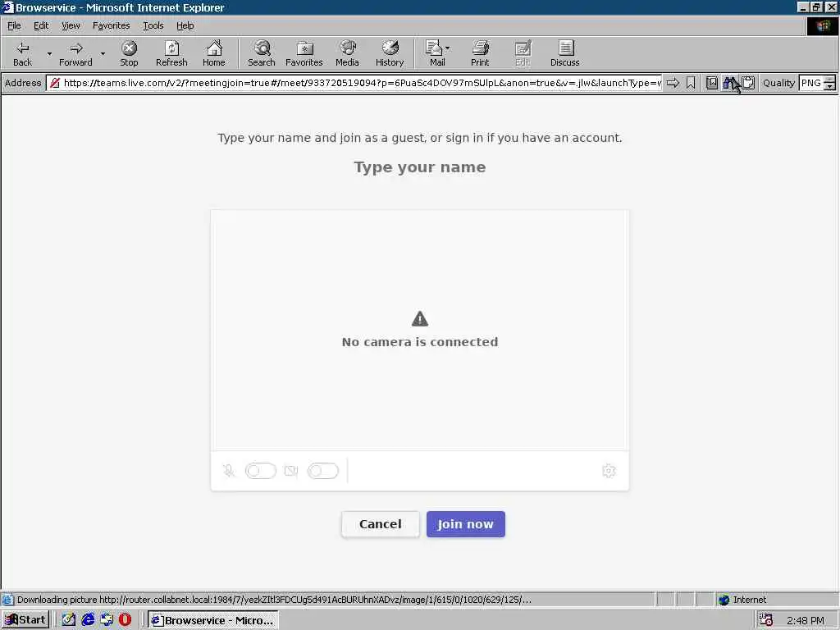Click the Forward toolbar button
The width and height of the screenshot is (840, 630).
75,53
